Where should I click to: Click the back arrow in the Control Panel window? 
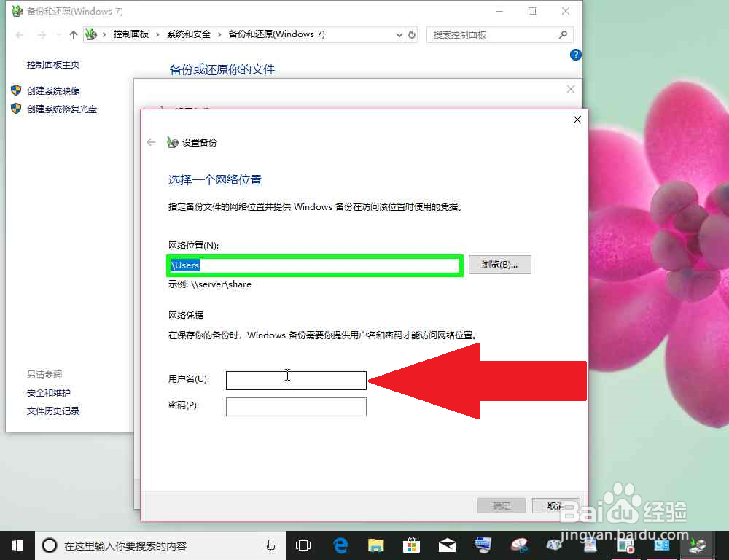20,35
